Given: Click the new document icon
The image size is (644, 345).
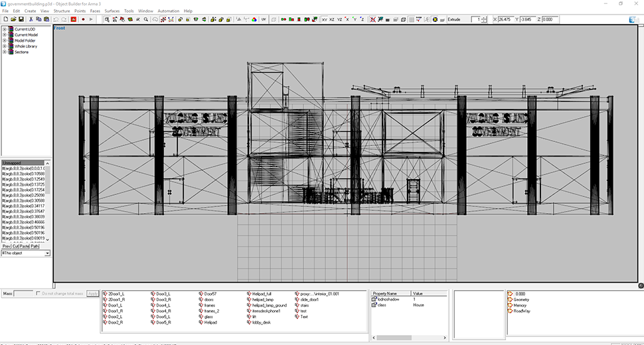Looking at the screenshot, I should (5, 20).
